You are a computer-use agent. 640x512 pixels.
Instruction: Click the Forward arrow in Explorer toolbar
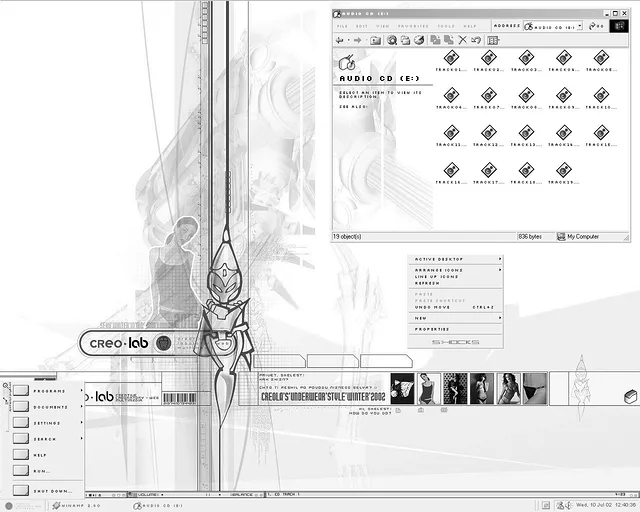pyautogui.click(x=358, y=40)
